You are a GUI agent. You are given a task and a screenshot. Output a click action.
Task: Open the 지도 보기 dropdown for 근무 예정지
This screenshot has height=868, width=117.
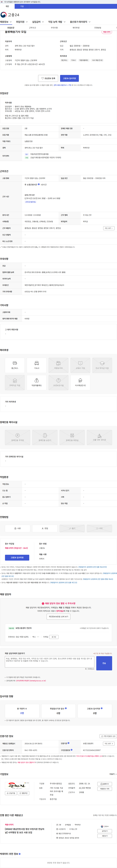point(109,228)
